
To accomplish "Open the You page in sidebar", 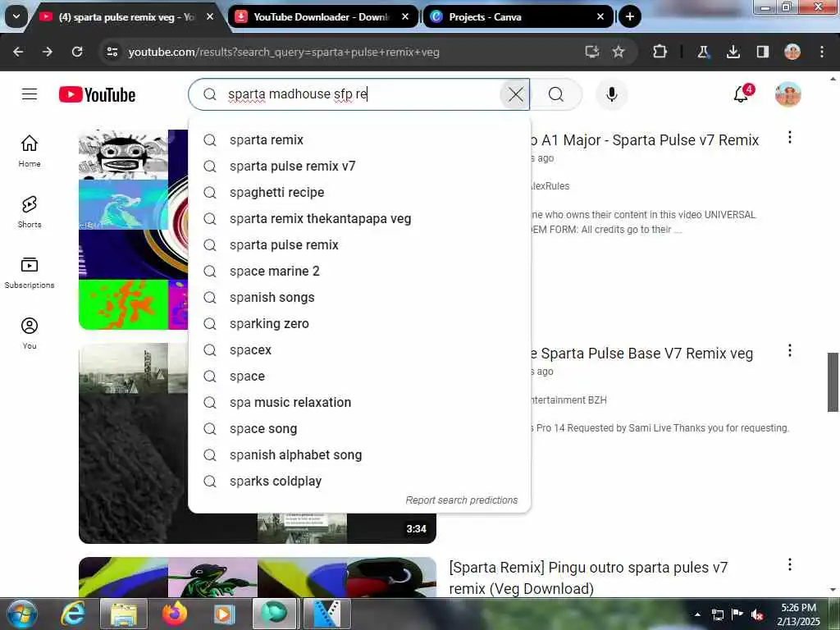I will (x=30, y=333).
